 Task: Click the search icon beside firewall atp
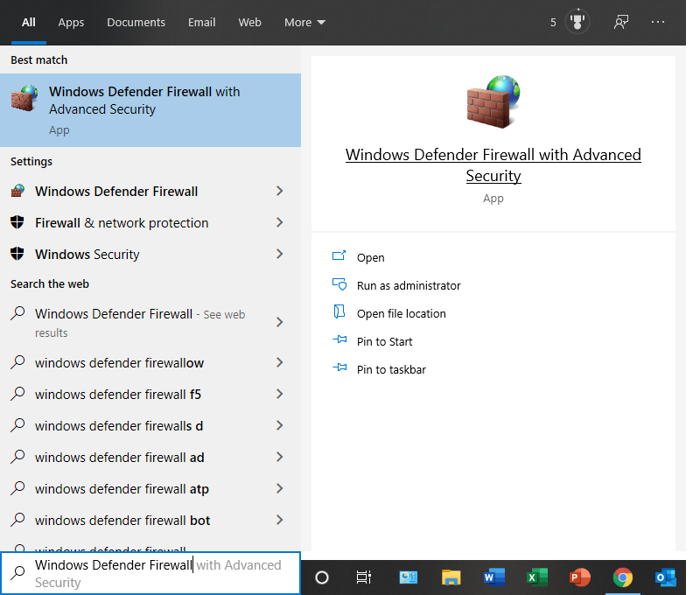(x=17, y=488)
